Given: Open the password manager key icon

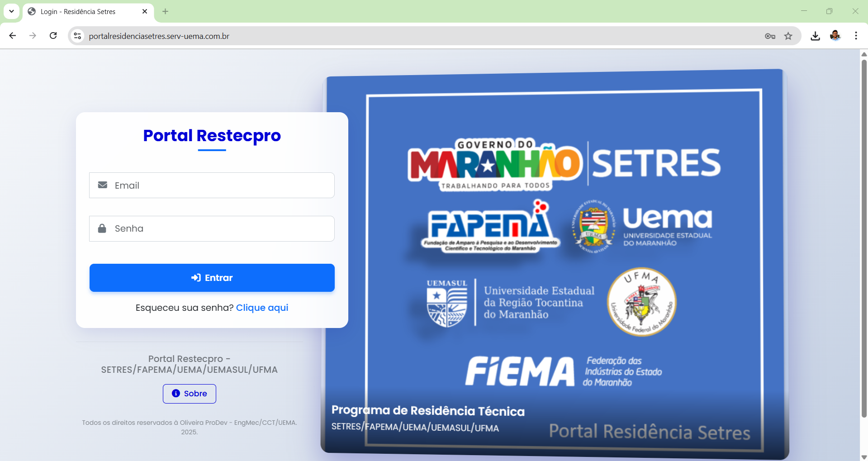Looking at the screenshot, I should pyautogui.click(x=770, y=36).
